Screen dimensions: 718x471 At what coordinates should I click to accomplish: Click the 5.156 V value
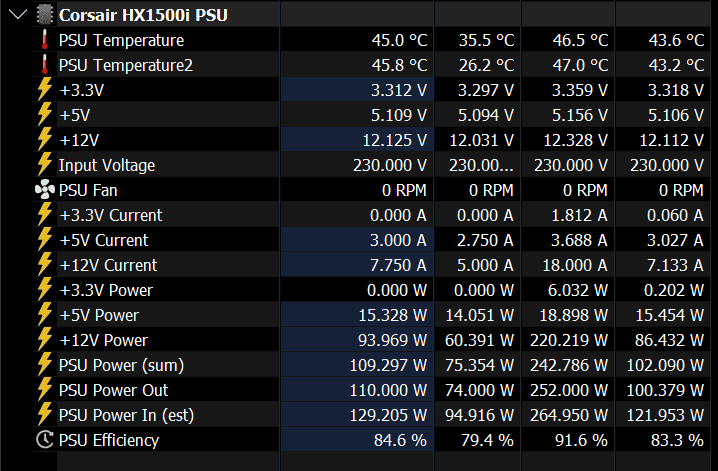pos(580,115)
